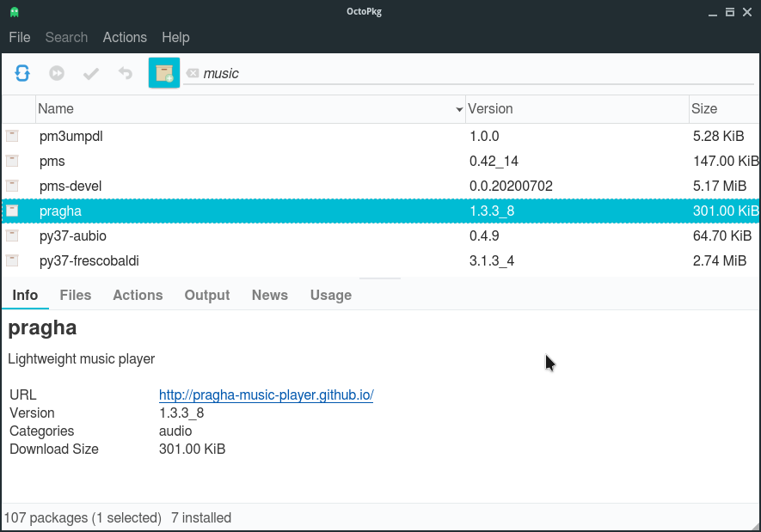Click the undo rollback toolbar icon
Screen dimensions: 761x532
pyautogui.click(x=126, y=73)
